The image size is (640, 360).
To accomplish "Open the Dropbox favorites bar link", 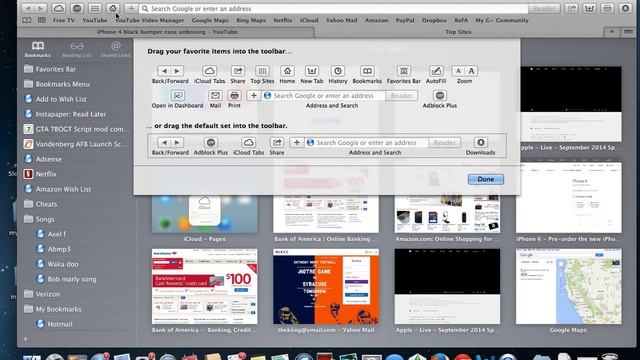I will point(434,20).
